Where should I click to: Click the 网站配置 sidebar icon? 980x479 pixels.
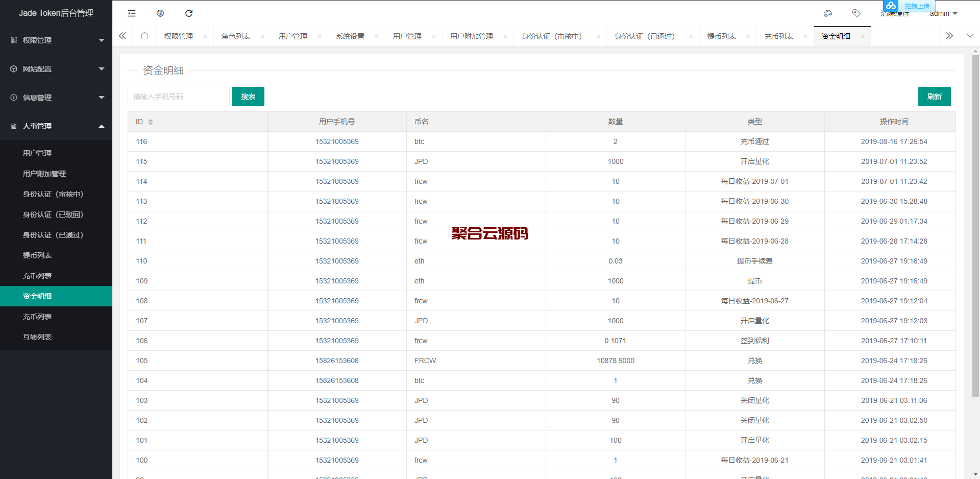(x=14, y=69)
